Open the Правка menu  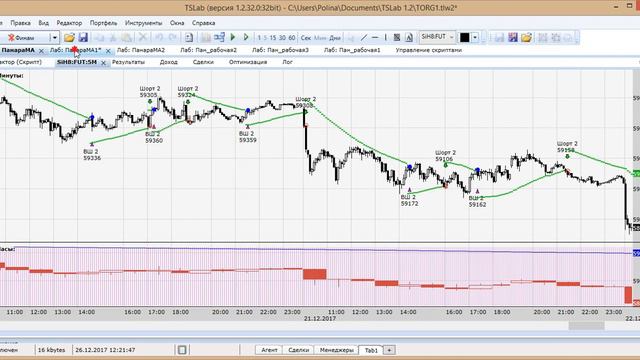[20, 23]
